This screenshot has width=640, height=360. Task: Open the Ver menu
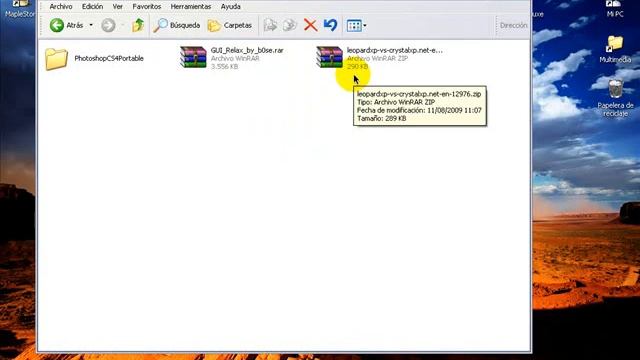[118, 7]
